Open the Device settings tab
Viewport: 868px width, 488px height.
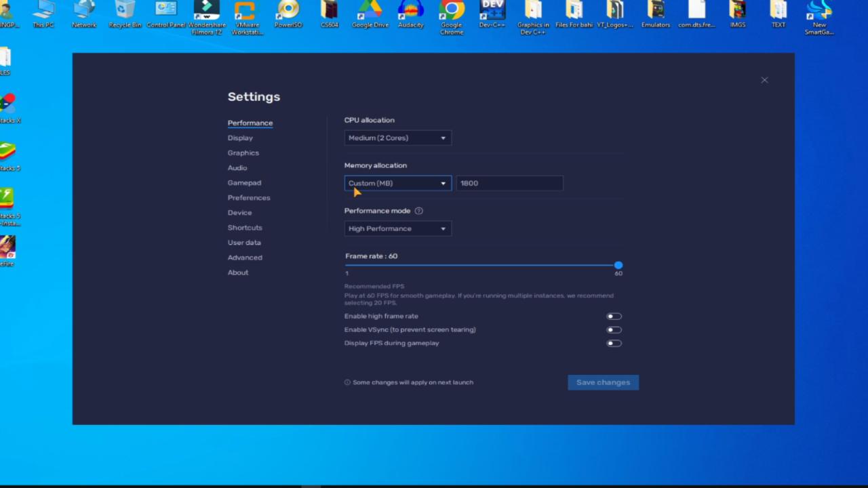click(x=239, y=213)
